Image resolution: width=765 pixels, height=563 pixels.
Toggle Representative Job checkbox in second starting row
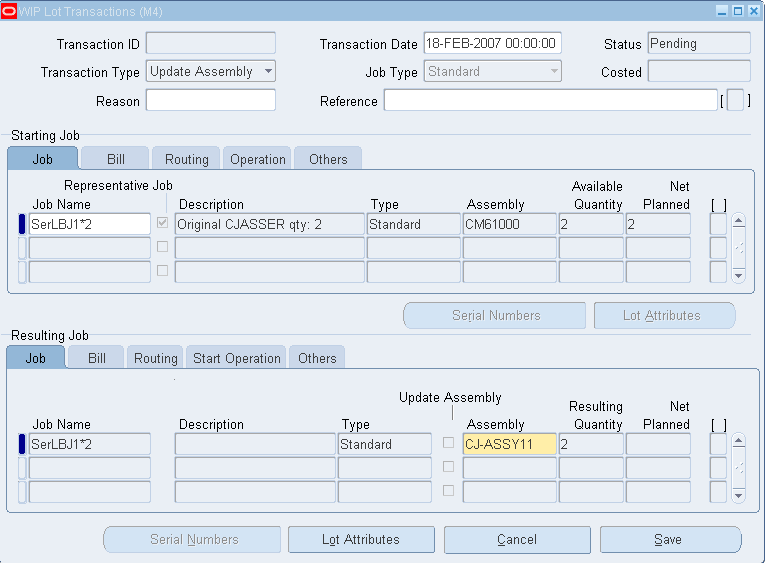(x=162, y=247)
